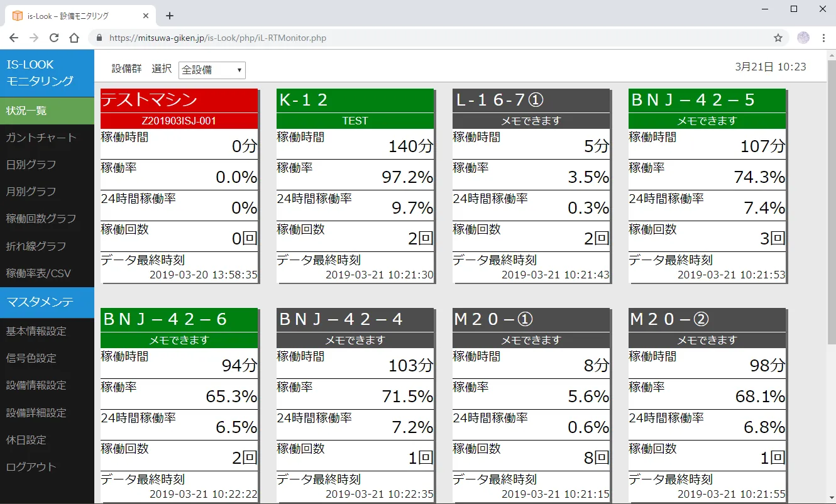Click the IS-LOOK モニタリング sidebar header
Viewport: 836px width, 504px height.
[x=47, y=73]
